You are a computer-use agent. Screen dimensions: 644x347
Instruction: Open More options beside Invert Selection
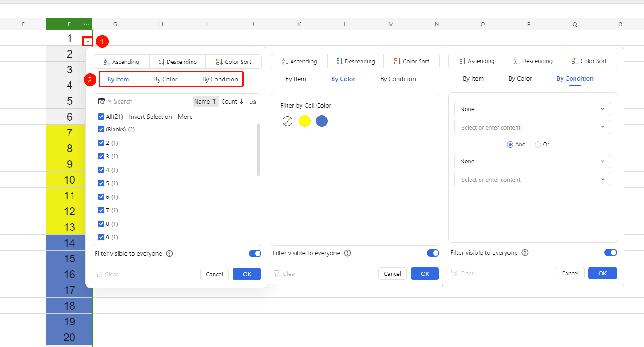click(x=185, y=117)
